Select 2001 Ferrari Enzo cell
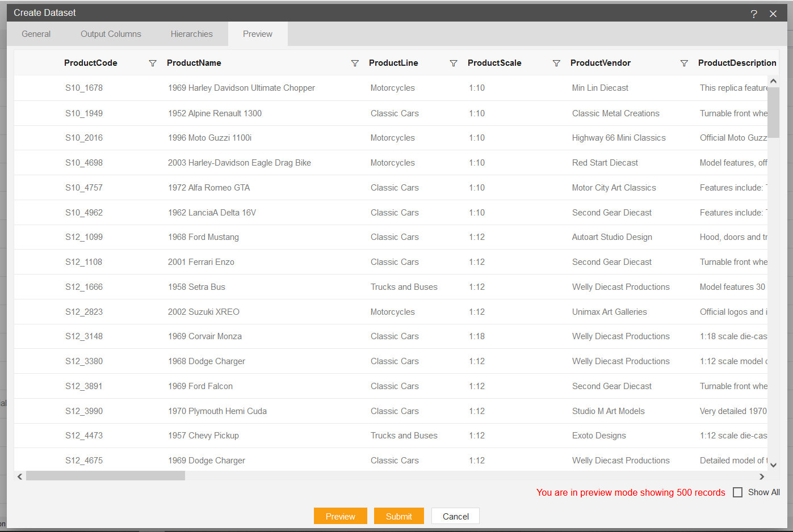The width and height of the screenshot is (793, 532). pos(201,262)
